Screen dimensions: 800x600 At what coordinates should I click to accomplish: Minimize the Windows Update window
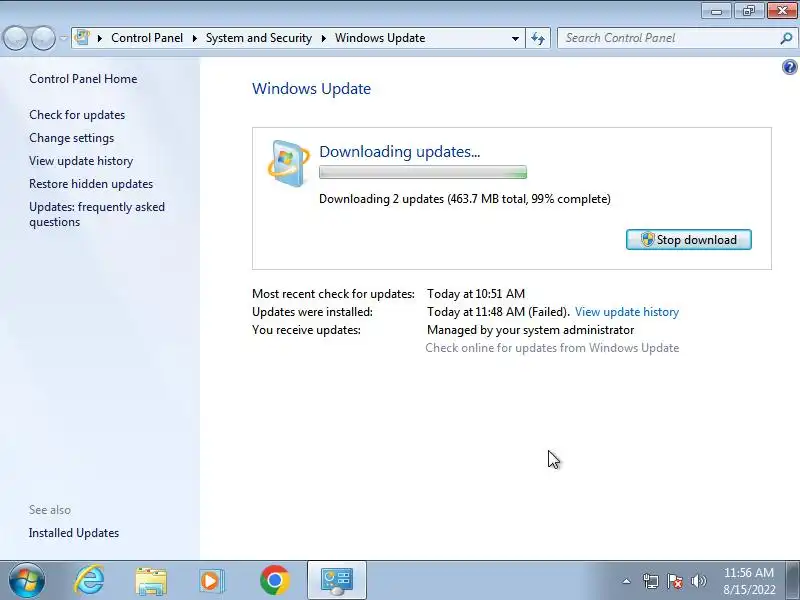(x=716, y=10)
